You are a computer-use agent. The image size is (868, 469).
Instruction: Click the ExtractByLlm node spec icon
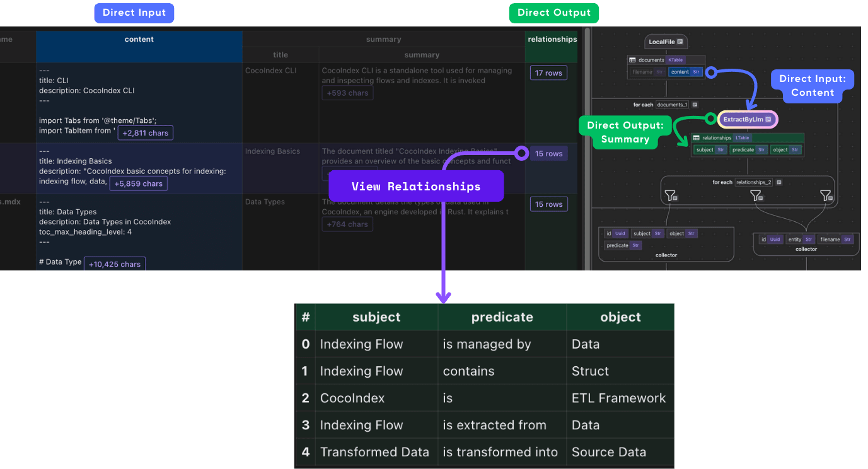click(x=768, y=119)
